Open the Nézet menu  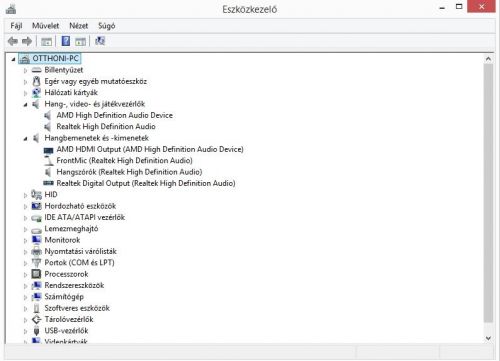[x=79, y=26]
